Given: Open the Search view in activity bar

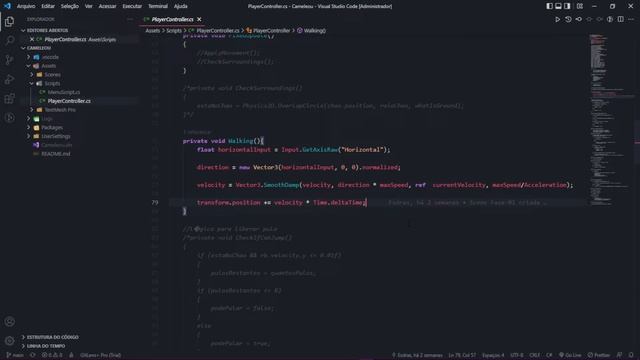Looking at the screenshot, I should click(9, 40).
